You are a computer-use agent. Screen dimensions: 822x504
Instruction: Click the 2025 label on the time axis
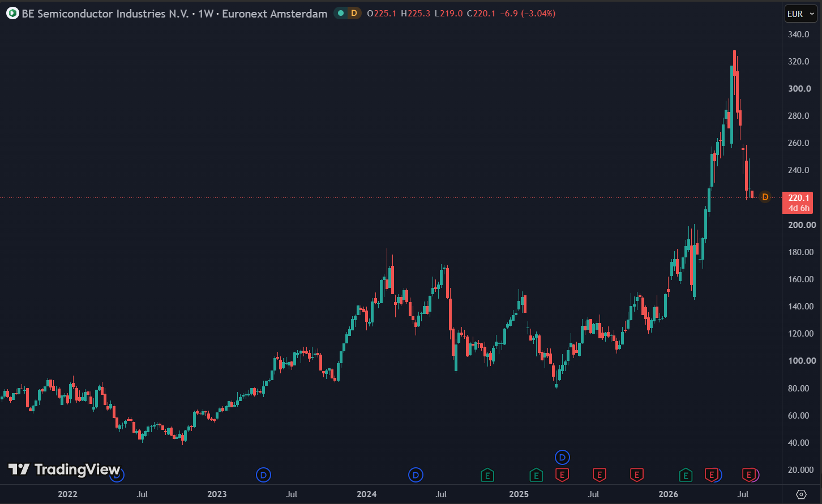519,494
